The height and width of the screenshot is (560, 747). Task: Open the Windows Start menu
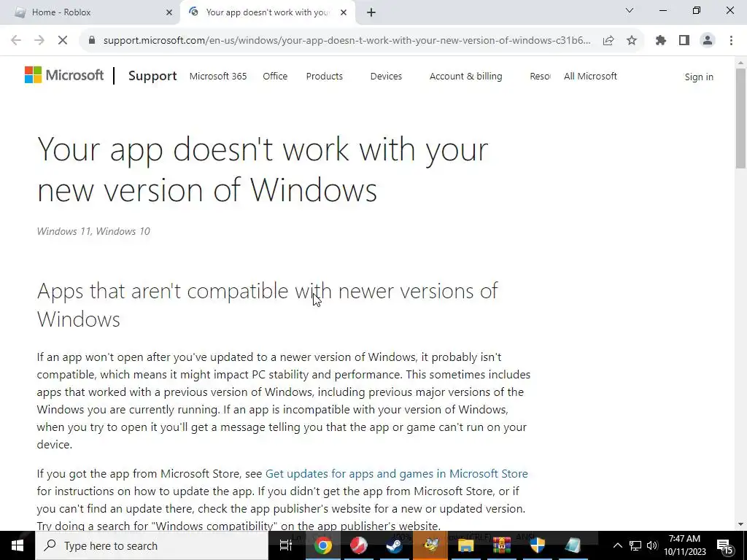pyautogui.click(x=18, y=545)
